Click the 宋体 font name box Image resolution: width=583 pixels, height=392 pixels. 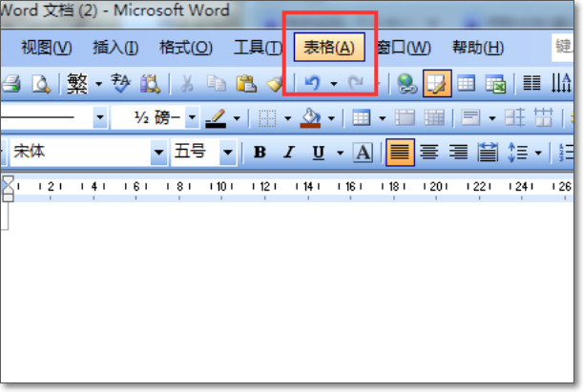pyautogui.click(x=79, y=152)
